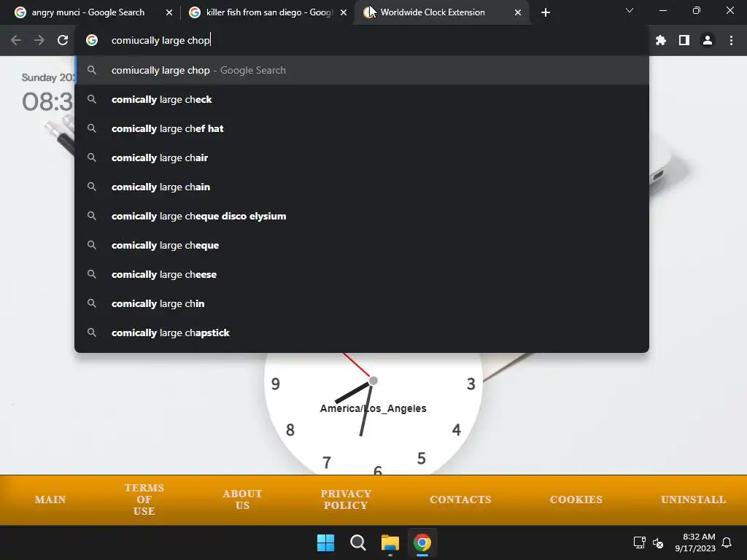This screenshot has width=747, height=560.
Task: Go forward to next page
Action: point(39,41)
